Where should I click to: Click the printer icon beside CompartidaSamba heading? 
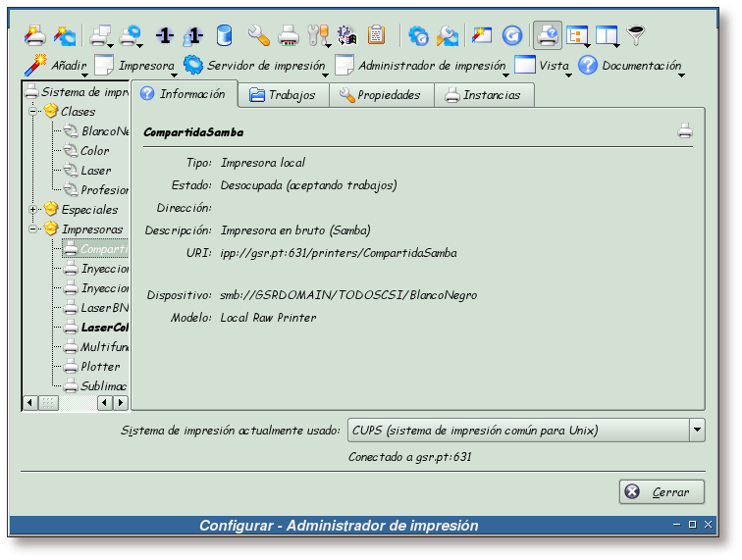[685, 131]
